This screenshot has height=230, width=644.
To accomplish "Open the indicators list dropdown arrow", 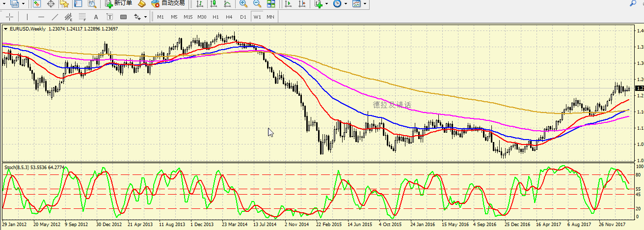I will [326, 3].
